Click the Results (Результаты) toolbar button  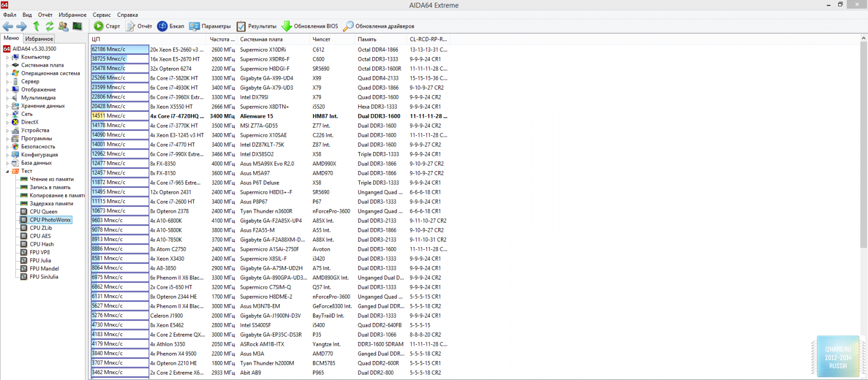click(x=241, y=26)
